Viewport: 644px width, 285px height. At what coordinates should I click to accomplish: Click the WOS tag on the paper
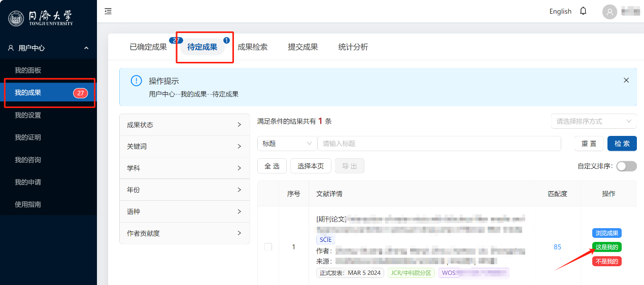pyautogui.click(x=474, y=273)
